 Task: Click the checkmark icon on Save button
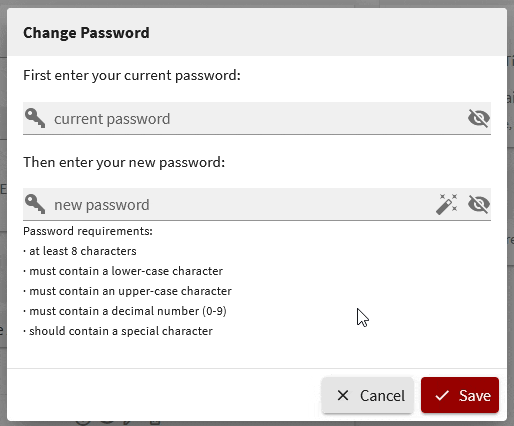(442, 396)
